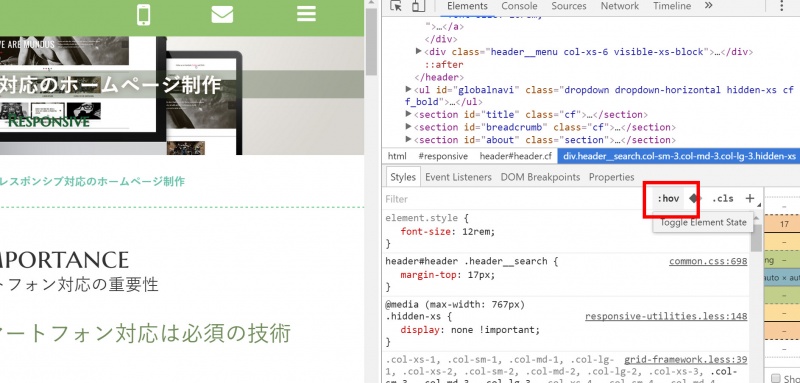The width and height of the screenshot is (800, 383).
Task: Click the .hidden-xs selector
Action: coord(413,317)
